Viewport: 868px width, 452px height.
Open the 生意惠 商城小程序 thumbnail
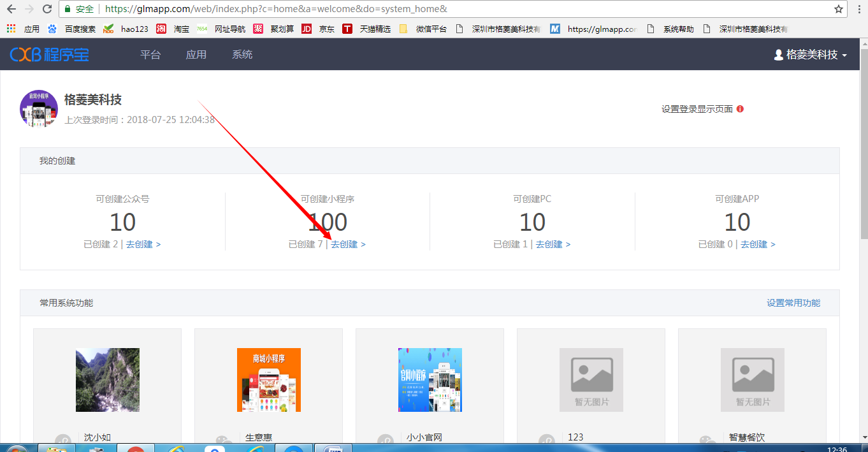pyautogui.click(x=269, y=380)
